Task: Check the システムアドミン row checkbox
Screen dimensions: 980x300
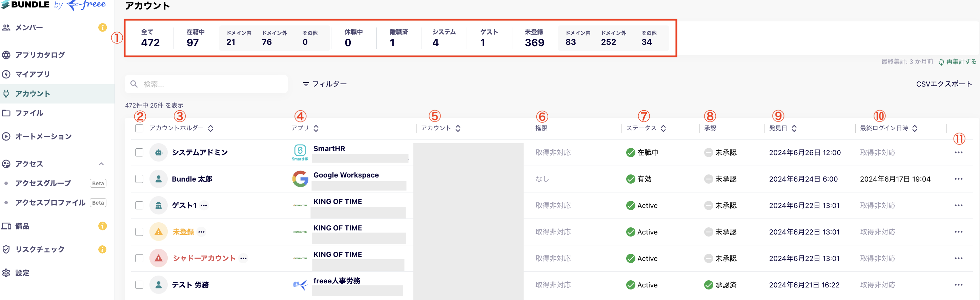Action: pos(139,152)
